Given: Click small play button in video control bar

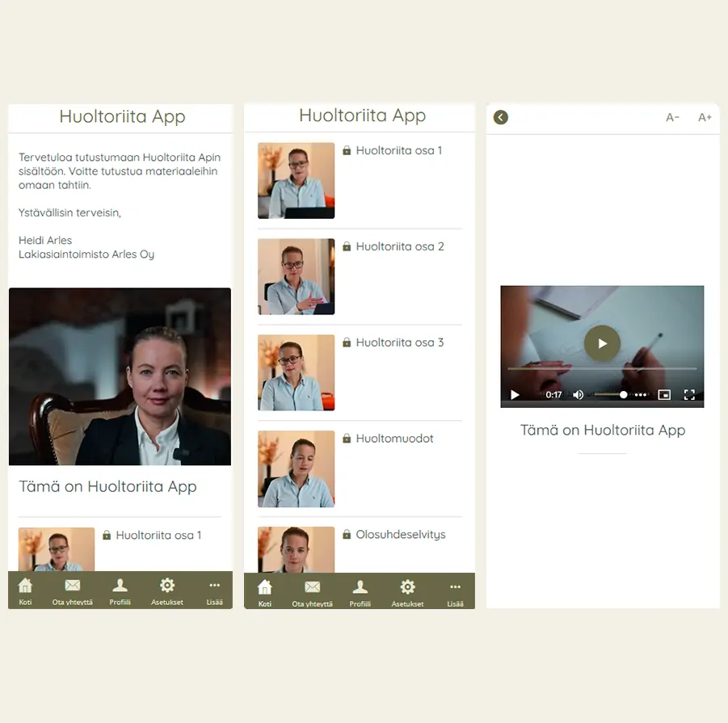Looking at the screenshot, I should coord(515,395).
